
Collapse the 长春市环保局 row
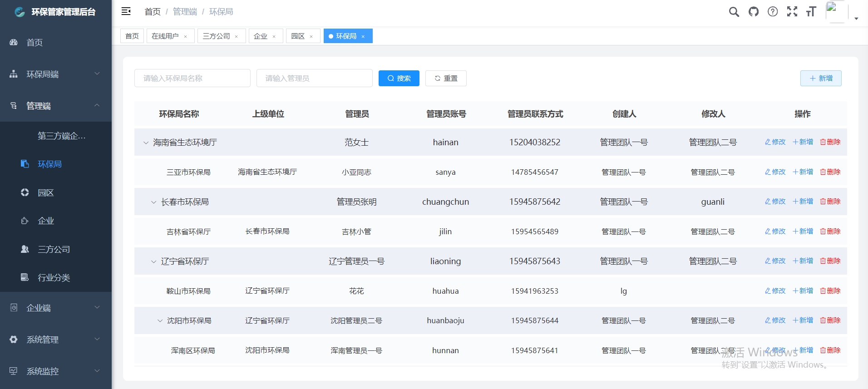click(153, 202)
